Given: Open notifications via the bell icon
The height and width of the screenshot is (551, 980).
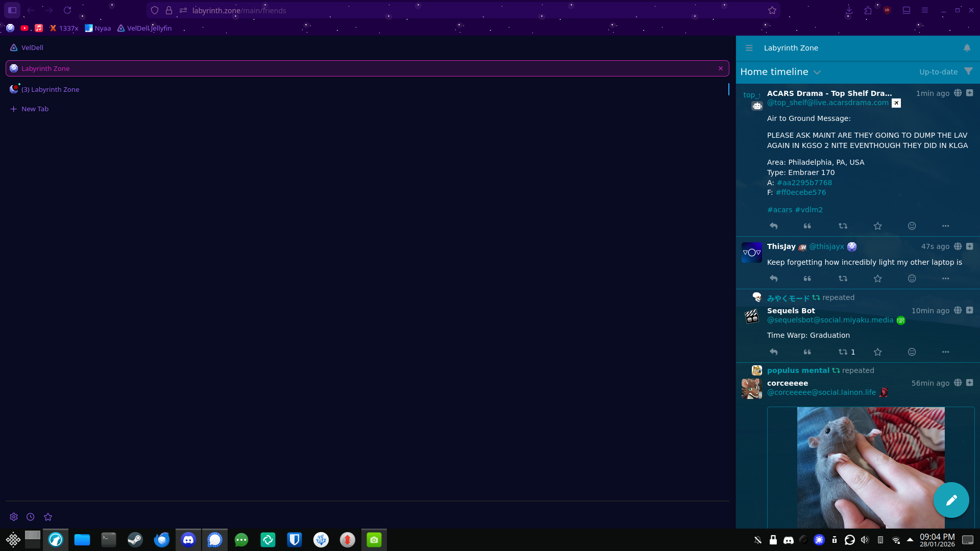Looking at the screenshot, I should 967,47.
